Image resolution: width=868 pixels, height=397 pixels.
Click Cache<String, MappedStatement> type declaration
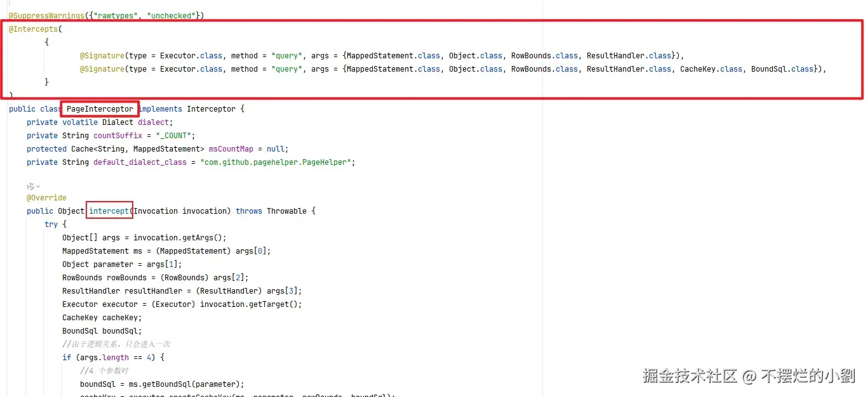[x=138, y=149]
